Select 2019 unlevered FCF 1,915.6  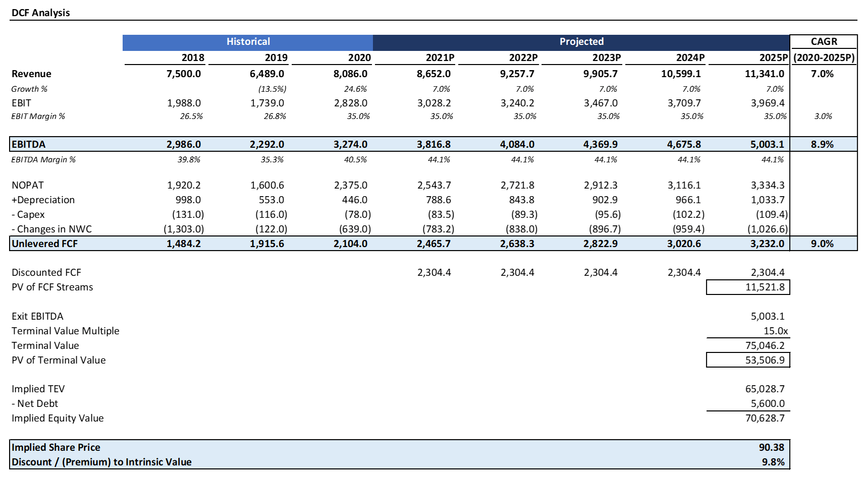coord(267,244)
